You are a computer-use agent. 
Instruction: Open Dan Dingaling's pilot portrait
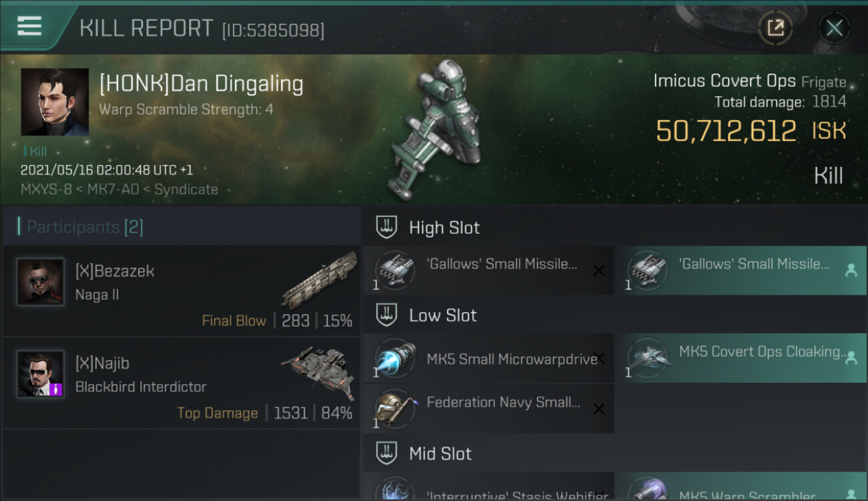pyautogui.click(x=55, y=102)
